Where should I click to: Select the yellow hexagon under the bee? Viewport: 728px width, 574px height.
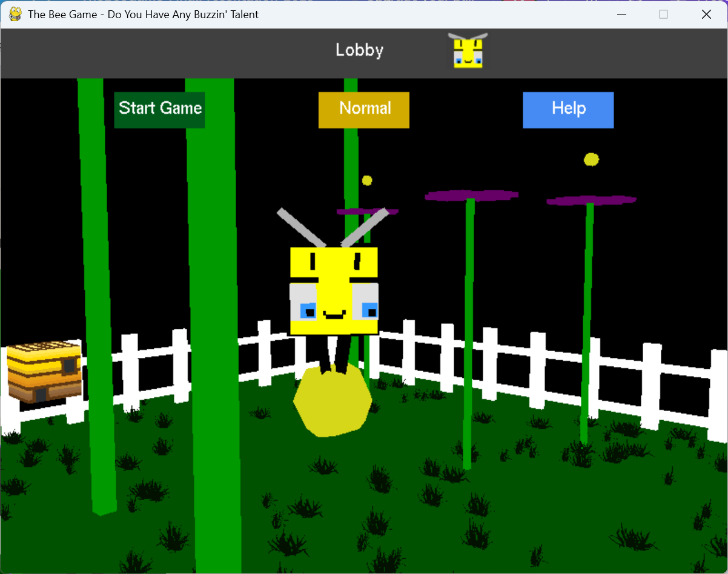tap(333, 401)
